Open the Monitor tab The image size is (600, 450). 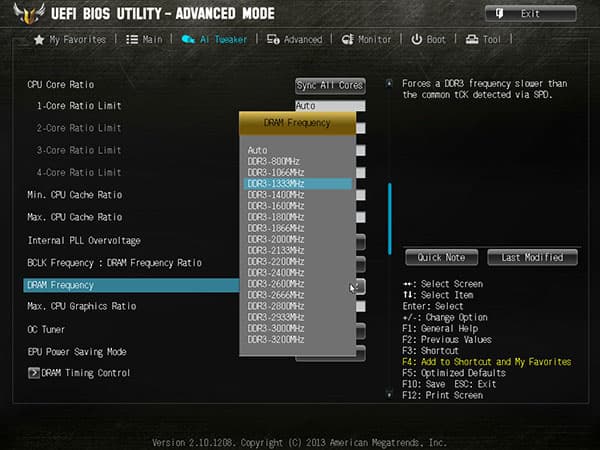pos(366,39)
